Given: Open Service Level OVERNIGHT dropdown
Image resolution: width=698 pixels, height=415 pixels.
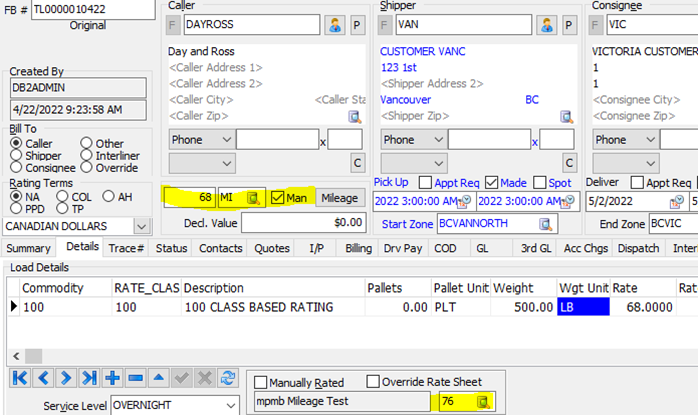Looking at the screenshot, I should [x=231, y=406].
